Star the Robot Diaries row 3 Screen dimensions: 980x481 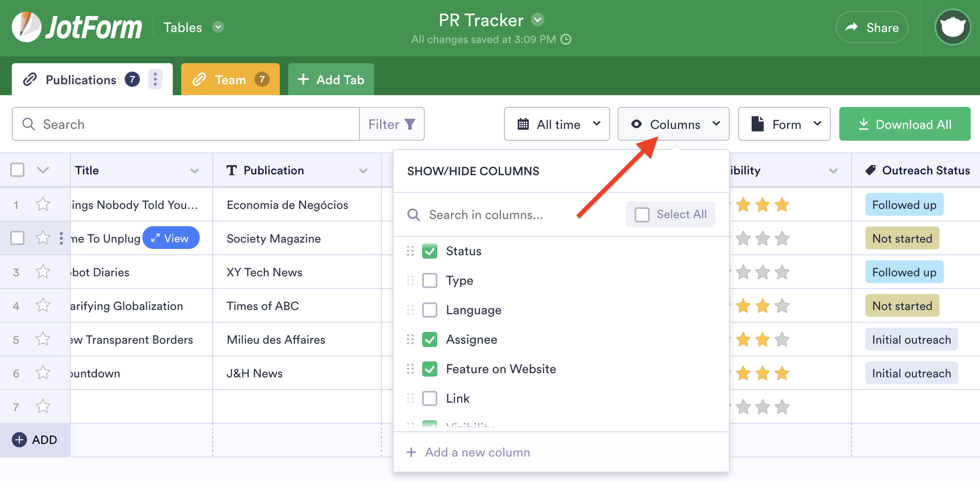pos(43,272)
